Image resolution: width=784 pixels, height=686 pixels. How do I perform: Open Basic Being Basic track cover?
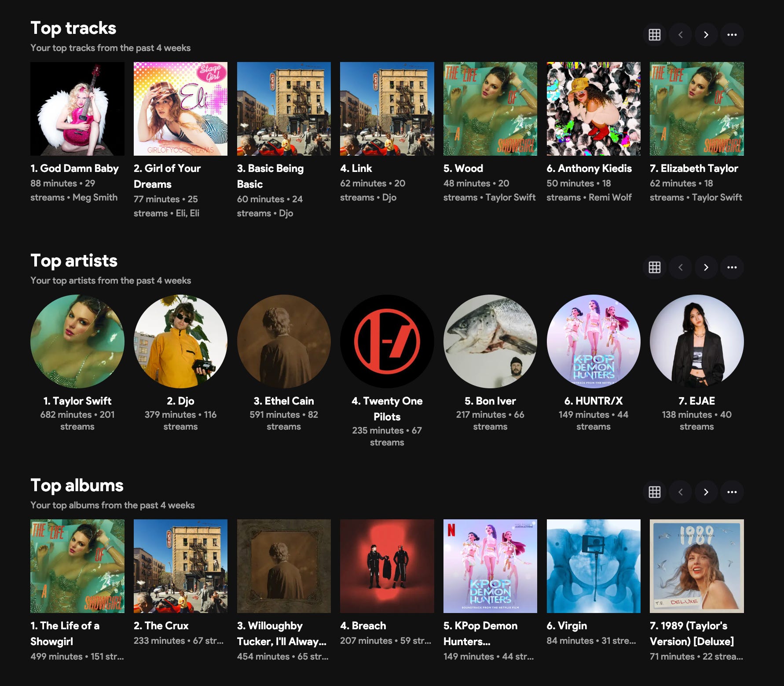(x=284, y=109)
